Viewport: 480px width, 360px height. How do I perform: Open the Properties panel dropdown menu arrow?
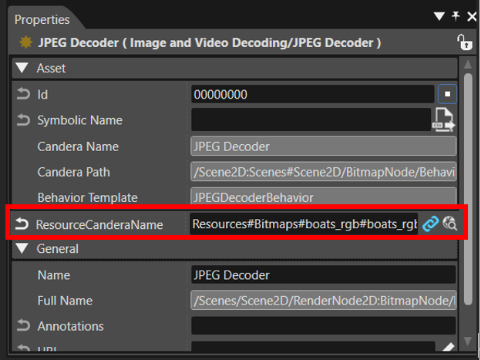[x=439, y=16]
